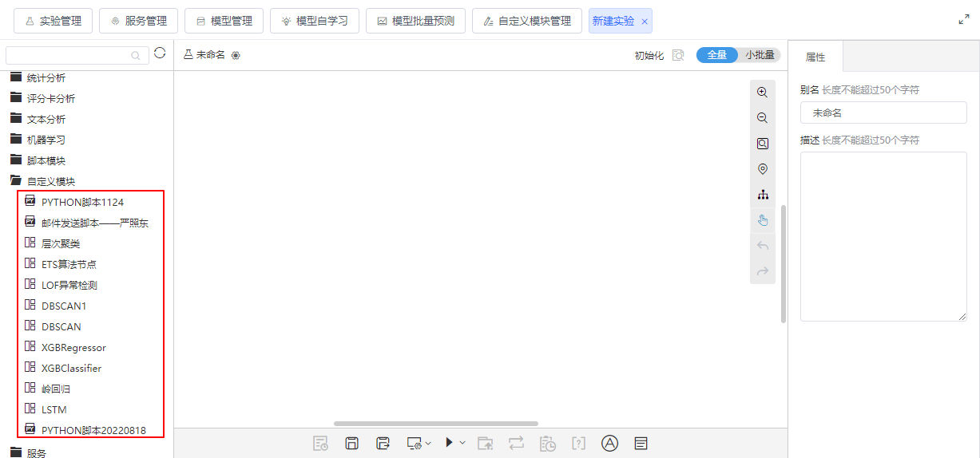This screenshot has height=458, width=980.
Task: Click the refresh icon beside search box
Action: [x=160, y=53]
